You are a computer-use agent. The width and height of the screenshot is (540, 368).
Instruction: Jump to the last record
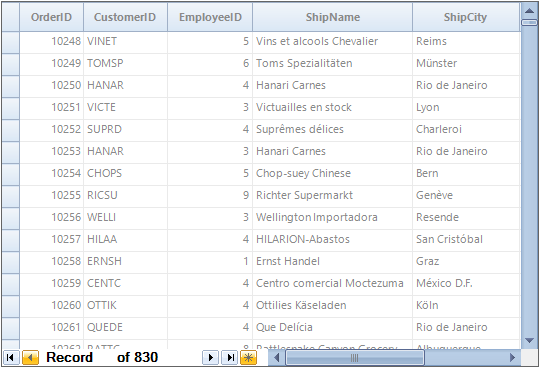click(230, 358)
